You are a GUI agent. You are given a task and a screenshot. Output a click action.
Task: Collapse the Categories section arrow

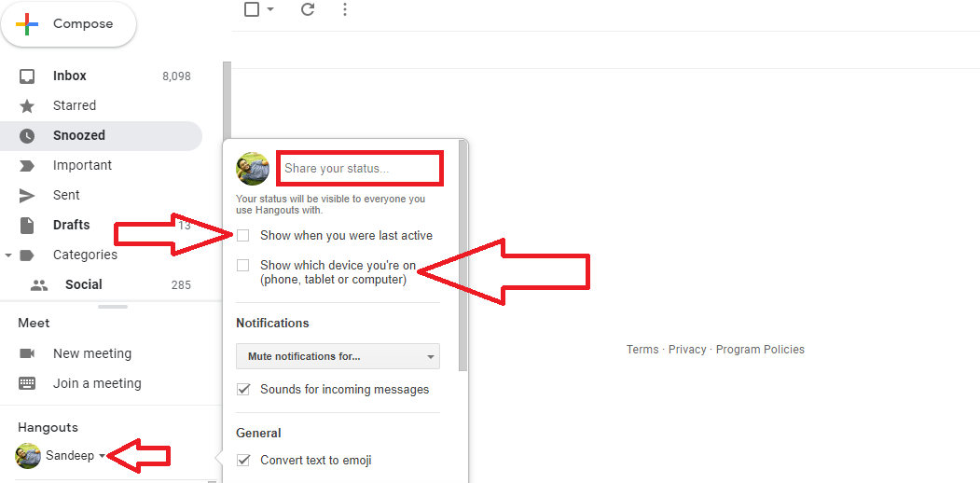8,255
